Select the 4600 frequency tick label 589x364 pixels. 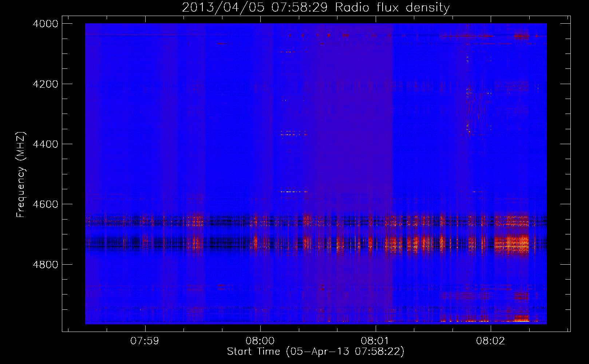point(46,204)
